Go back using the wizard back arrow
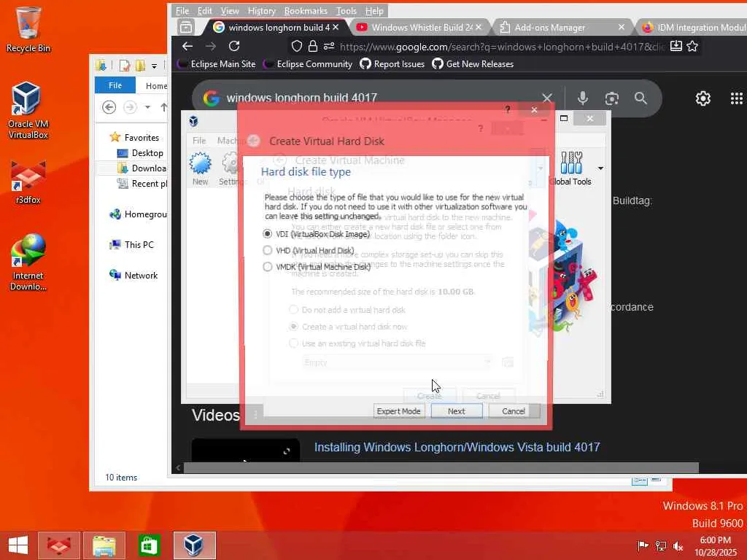 [x=254, y=141]
